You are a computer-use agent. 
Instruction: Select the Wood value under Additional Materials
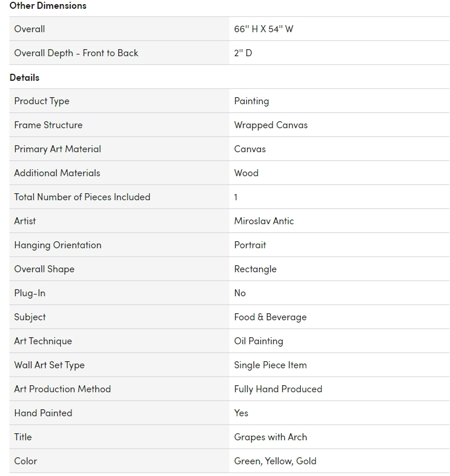pos(246,173)
